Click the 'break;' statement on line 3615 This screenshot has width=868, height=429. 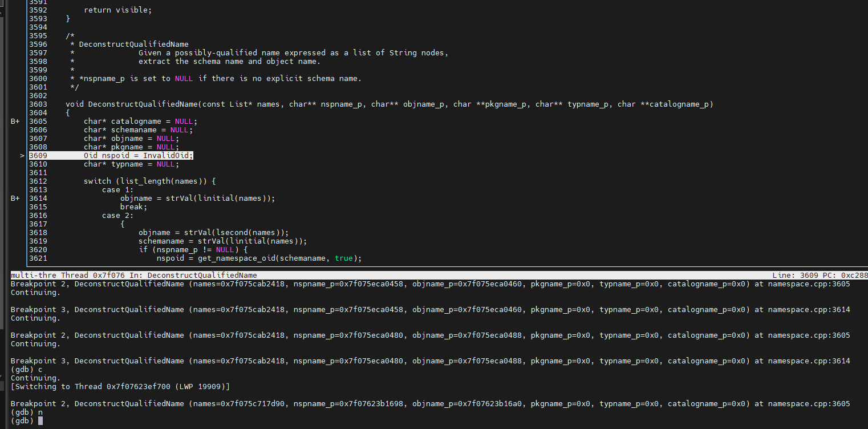click(x=134, y=207)
